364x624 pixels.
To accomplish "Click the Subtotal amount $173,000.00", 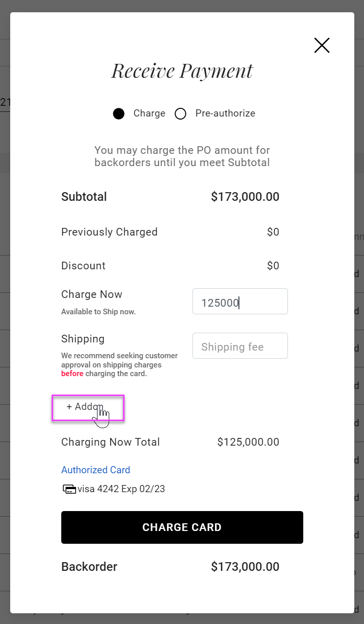I will 245,197.
